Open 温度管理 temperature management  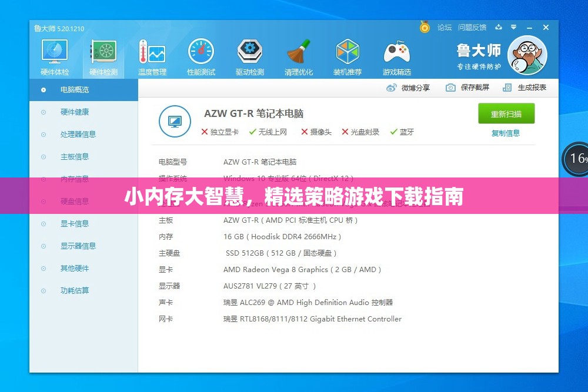152,58
